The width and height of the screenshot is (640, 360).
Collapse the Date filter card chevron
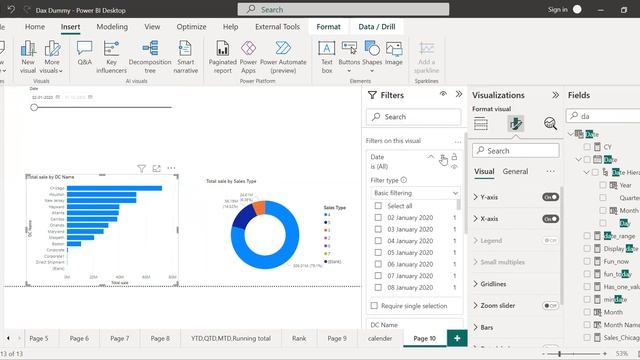click(x=431, y=157)
